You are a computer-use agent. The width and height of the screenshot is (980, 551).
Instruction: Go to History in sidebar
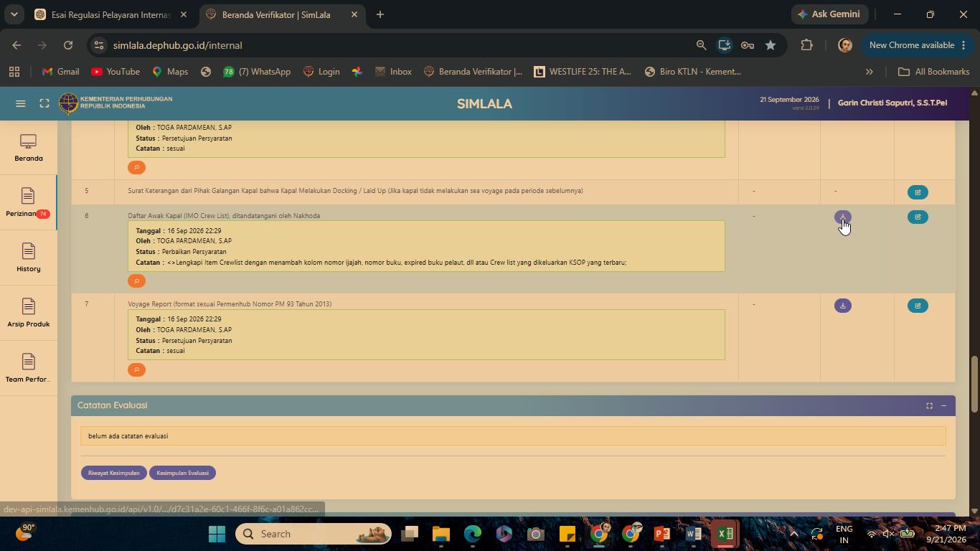tap(28, 258)
